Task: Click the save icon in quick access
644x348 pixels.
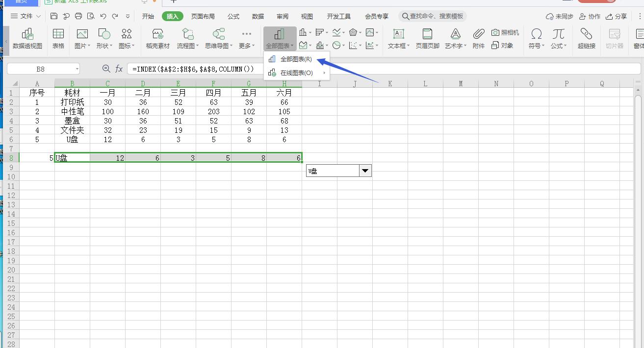Action: (54, 16)
